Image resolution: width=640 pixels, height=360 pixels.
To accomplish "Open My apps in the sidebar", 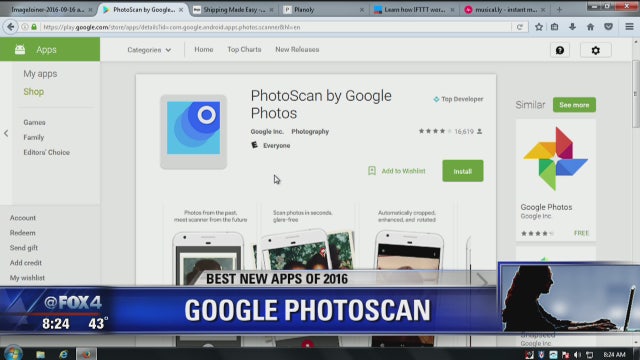I will click(40, 74).
